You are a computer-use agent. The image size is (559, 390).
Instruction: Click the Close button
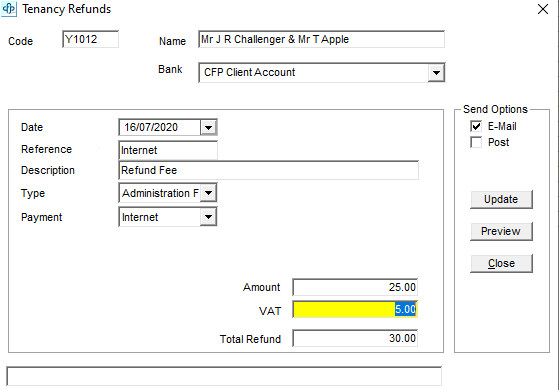click(501, 263)
